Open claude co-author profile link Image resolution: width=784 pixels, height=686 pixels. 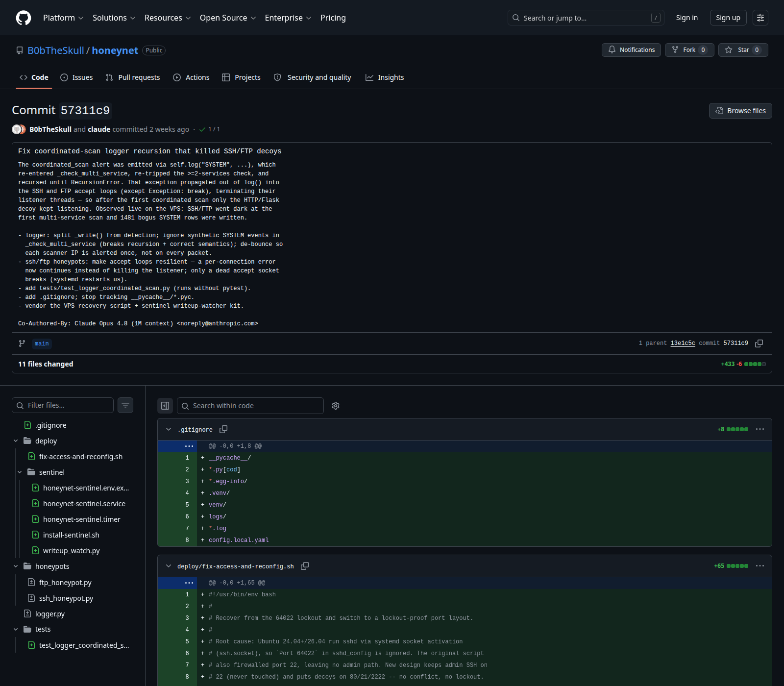click(99, 129)
